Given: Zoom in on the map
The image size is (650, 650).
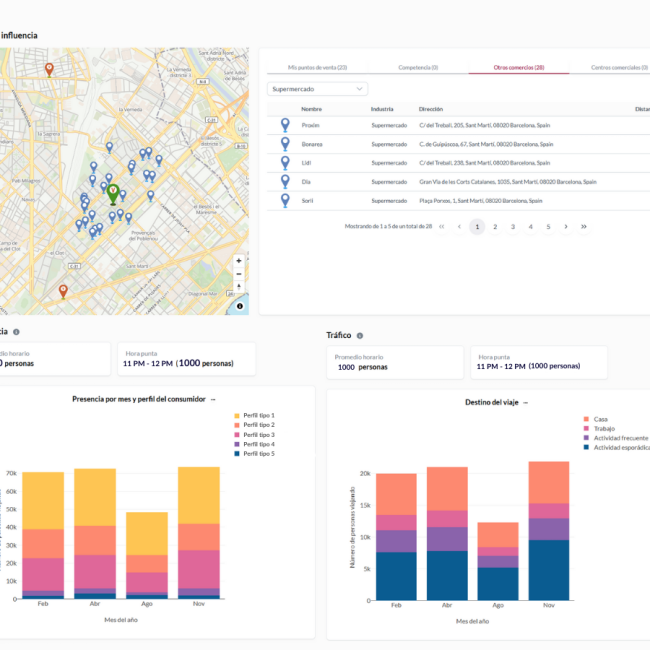Looking at the screenshot, I should (239, 260).
